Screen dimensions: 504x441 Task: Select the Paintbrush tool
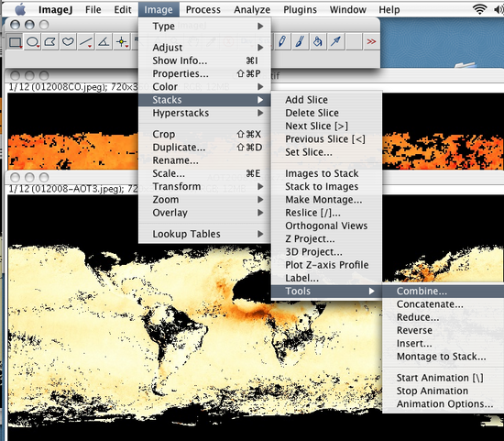point(300,42)
